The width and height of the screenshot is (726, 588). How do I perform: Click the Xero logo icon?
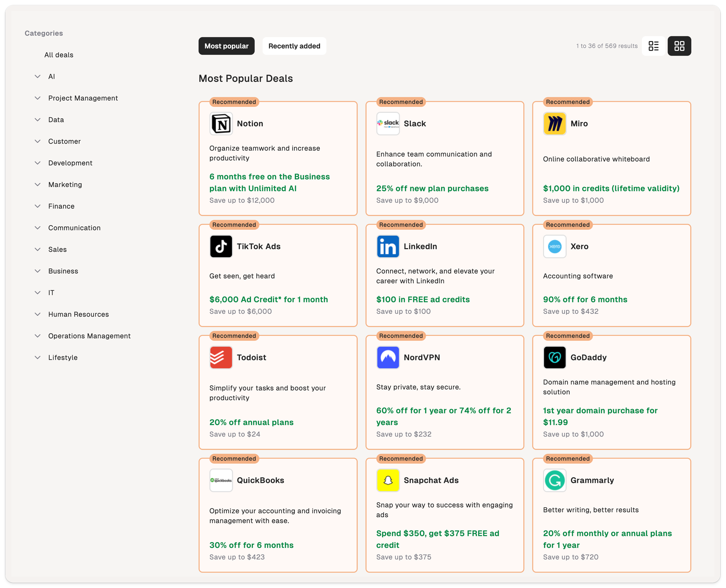[x=555, y=247]
